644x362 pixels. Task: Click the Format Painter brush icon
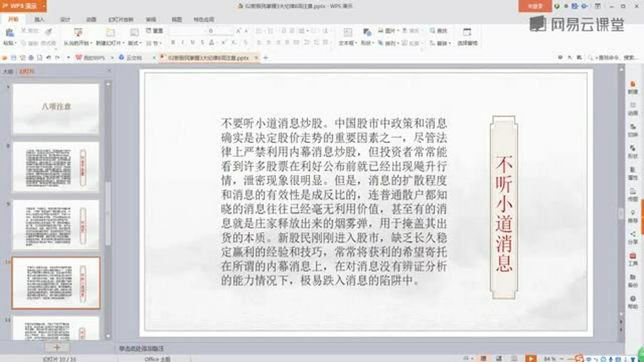coord(48,32)
